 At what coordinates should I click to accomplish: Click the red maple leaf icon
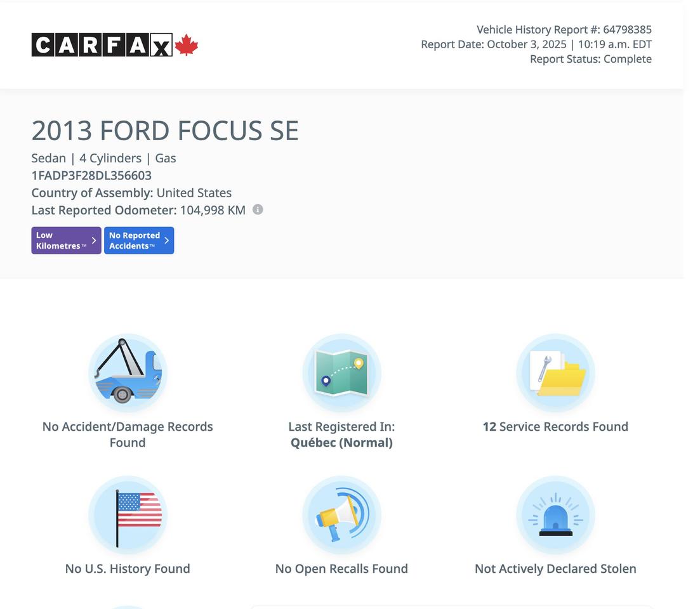tap(186, 44)
